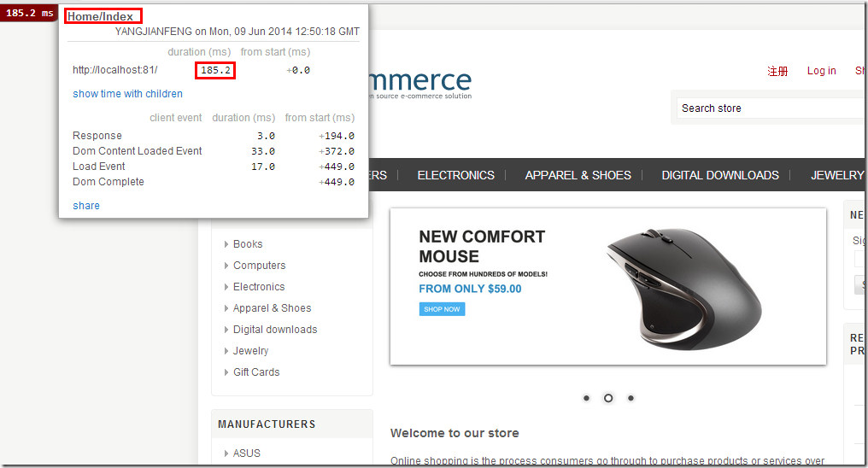Viewport: 868px width, 468px height.
Task: Select the middle slider pagination dot
Action: [x=608, y=398]
